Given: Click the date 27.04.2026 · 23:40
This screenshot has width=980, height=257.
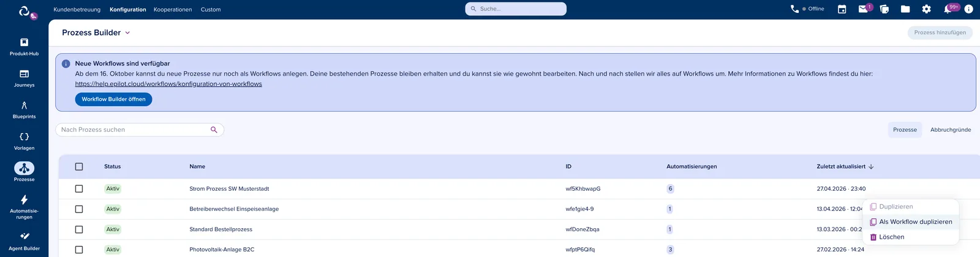Looking at the screenshot, I should 841,189.
